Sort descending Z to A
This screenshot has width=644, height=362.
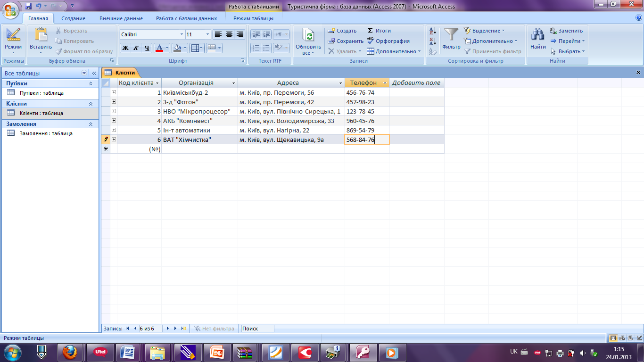[x=433, y=41]
